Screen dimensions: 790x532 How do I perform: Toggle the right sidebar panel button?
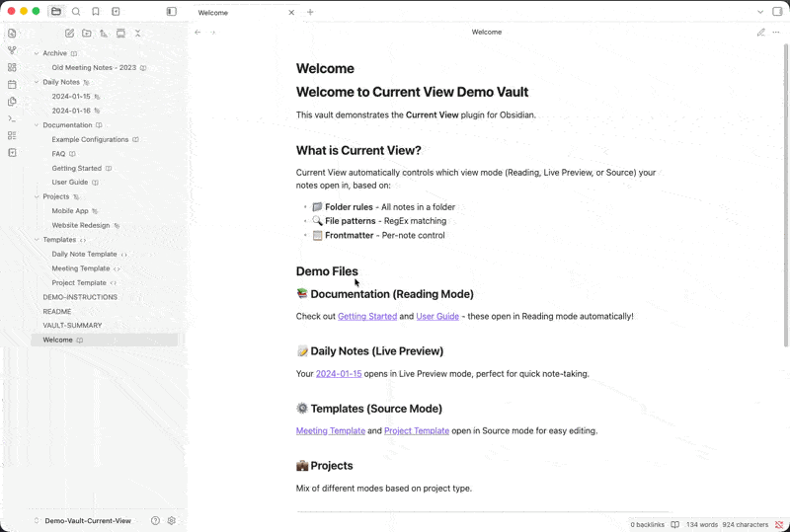click(777, 12)
